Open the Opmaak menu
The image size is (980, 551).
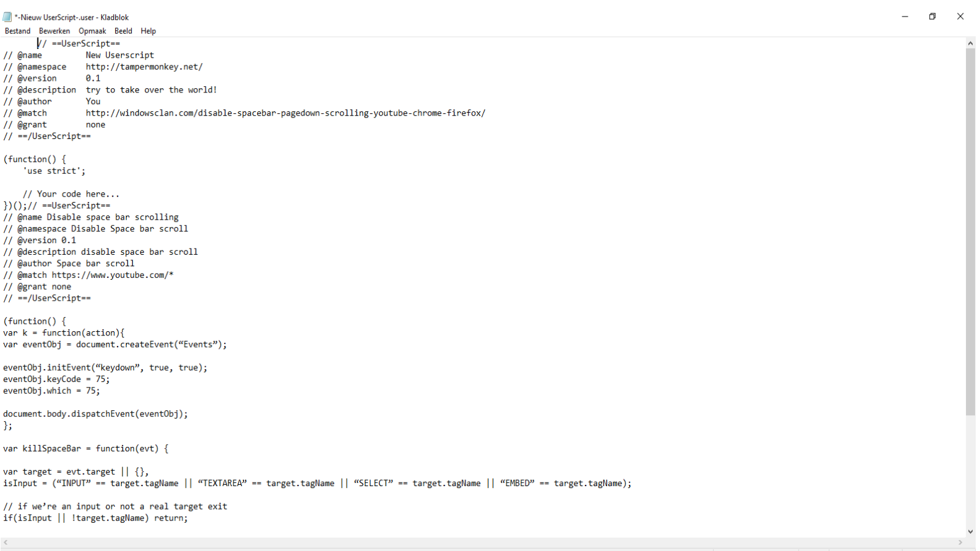point(92,31)
